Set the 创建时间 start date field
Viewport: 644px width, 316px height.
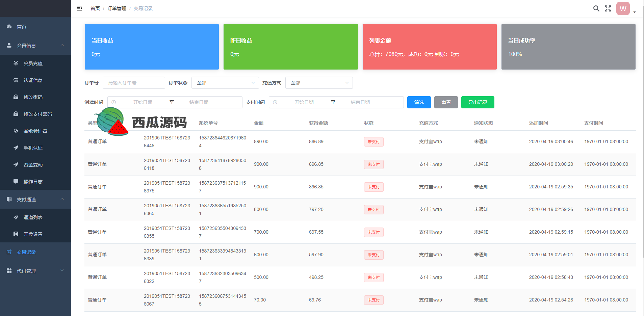tap(143, 102)
